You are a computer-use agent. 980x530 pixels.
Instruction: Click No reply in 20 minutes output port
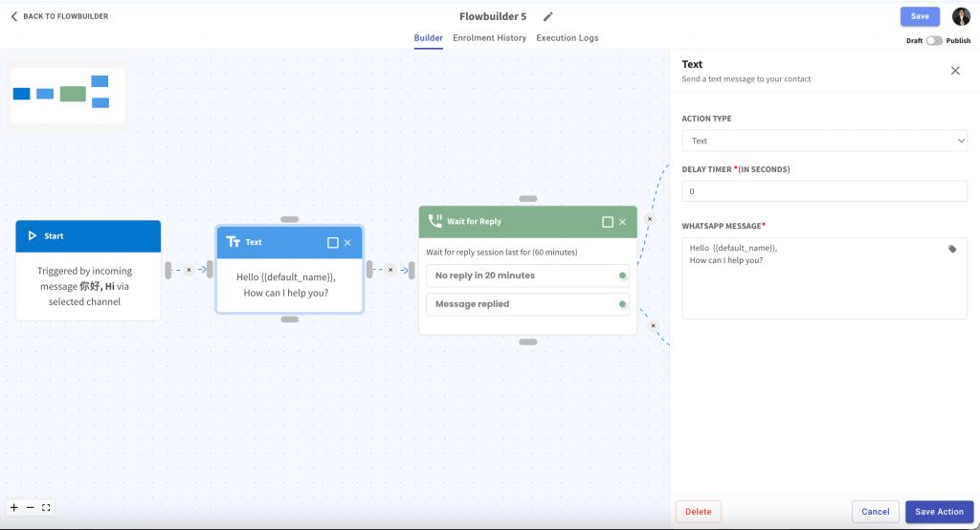coord(622,276)
